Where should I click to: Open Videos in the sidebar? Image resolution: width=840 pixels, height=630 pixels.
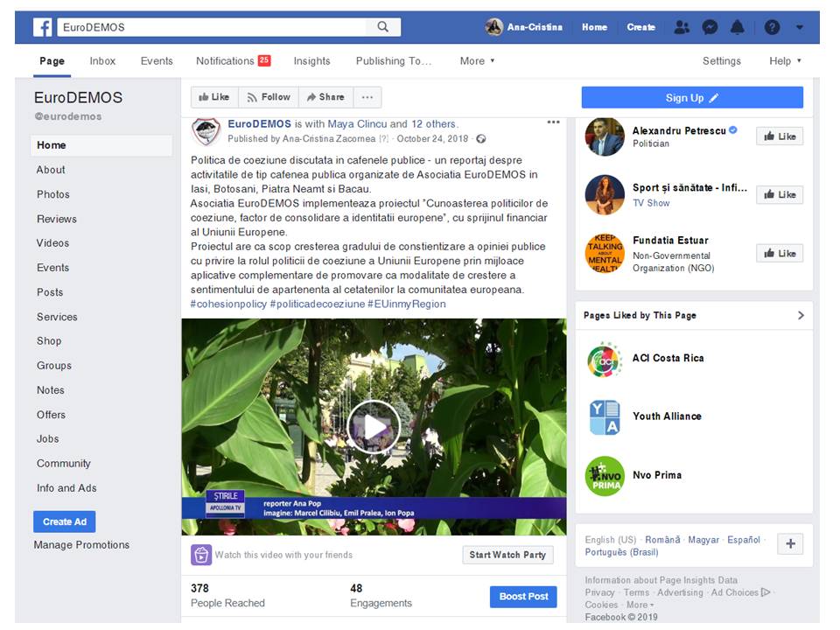(52, 243)
